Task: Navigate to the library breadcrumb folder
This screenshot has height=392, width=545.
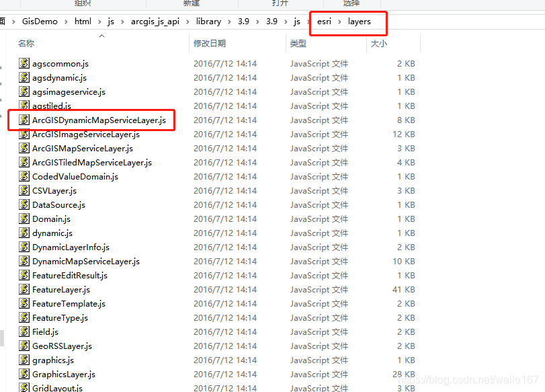Action: coord(208,22)
